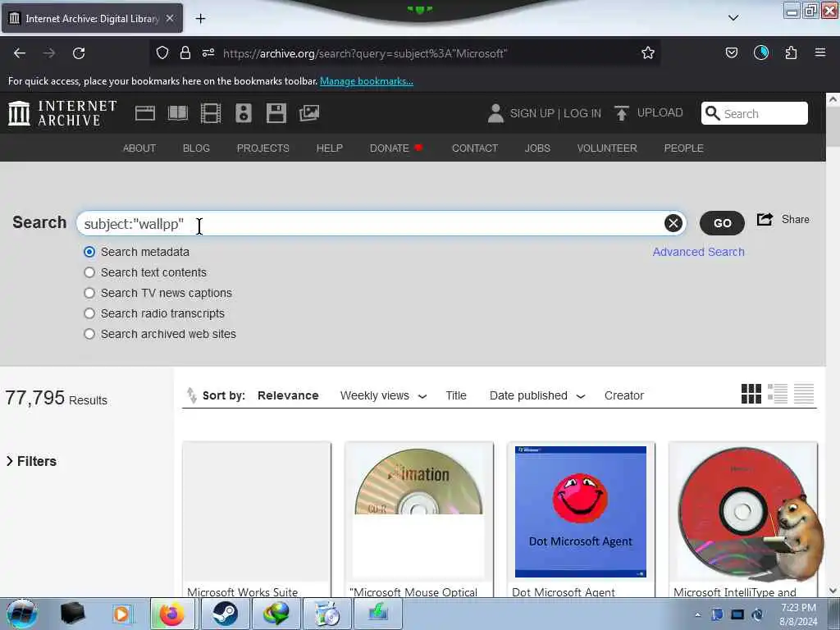
Task: Select Search radio transcripts option
Action: 89,313
